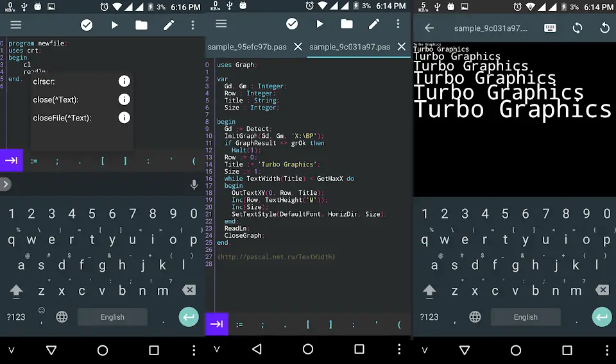Tap globe language key on right keyboard

475,317
